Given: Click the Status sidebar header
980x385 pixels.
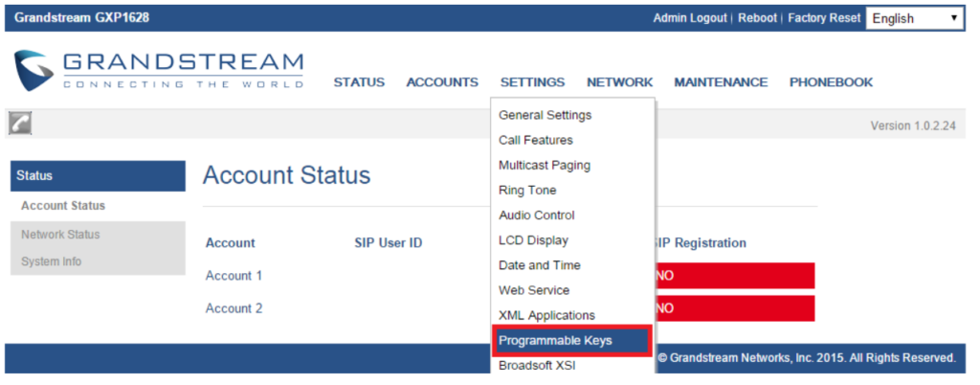Looking at the screenshot, I should click(x=99, y=175).
